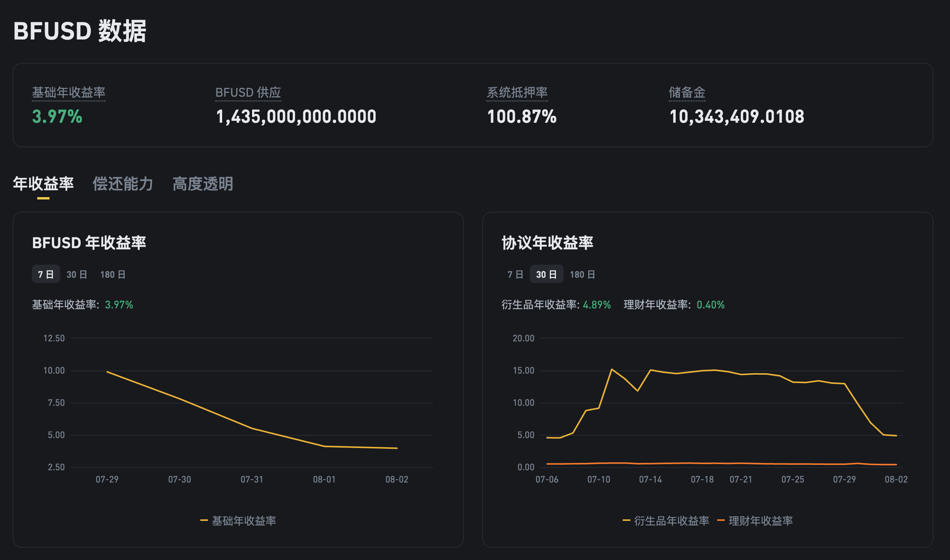Open the 高度透明 tab
This screenshot has height=560, width=950.
tap(203, 184)
